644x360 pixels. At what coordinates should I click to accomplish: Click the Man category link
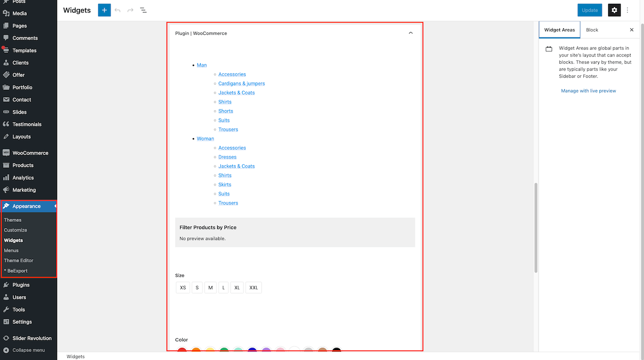click(x=202, y=65)
